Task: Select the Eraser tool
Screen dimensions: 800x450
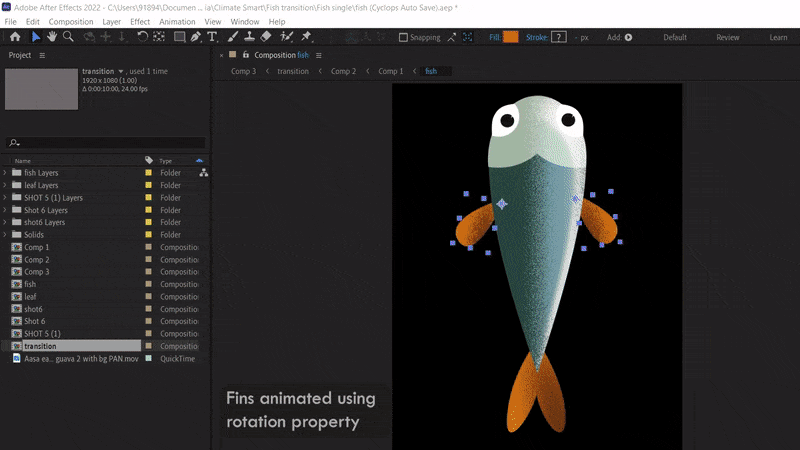Action: (266, 37)
